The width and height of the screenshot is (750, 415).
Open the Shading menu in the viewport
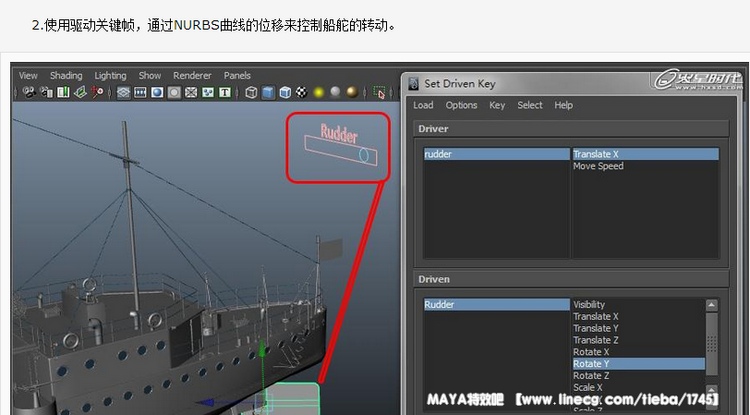pyautogui.click(x=66, y=75)
